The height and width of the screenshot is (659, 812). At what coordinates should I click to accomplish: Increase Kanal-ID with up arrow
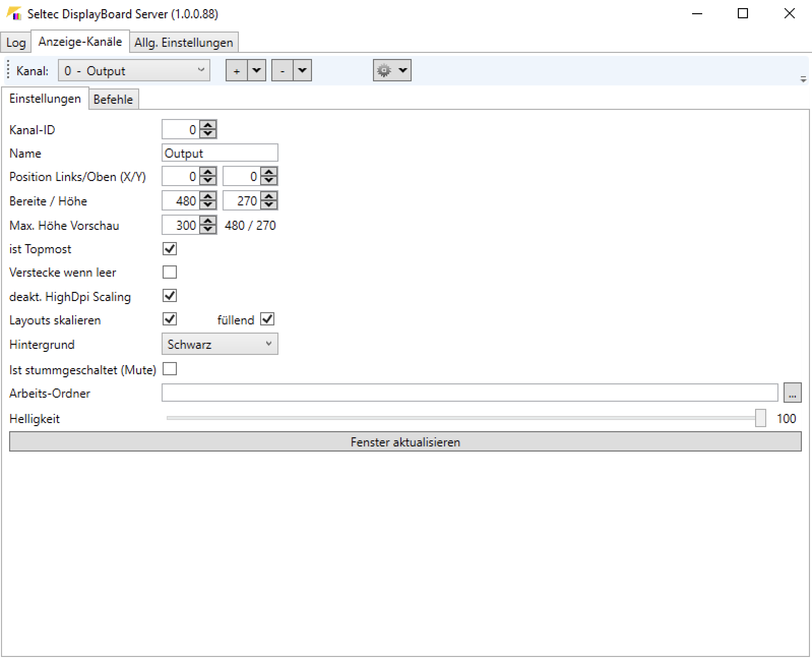point(208,125)
